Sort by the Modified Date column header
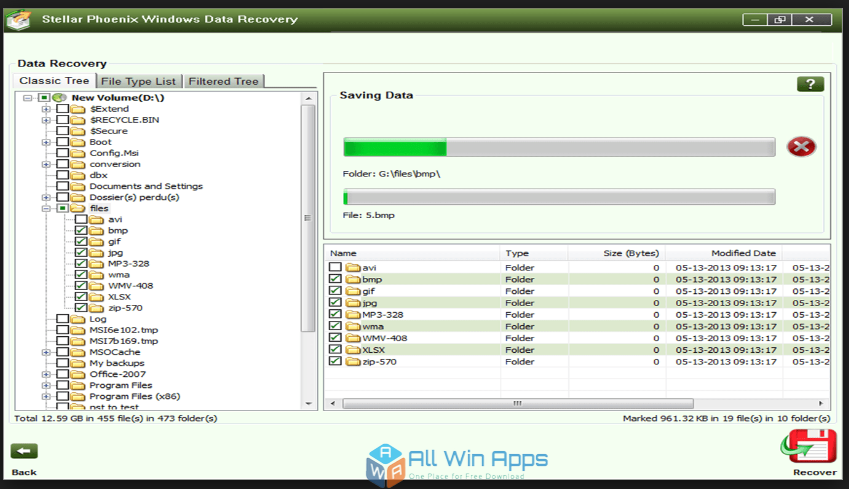849x491 pixels. click(x=724, y=253)
